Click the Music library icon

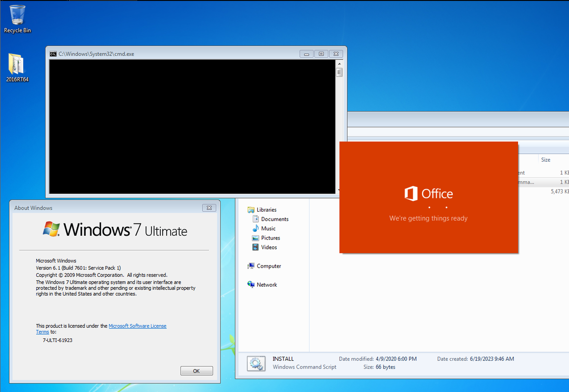coord(255,228)
